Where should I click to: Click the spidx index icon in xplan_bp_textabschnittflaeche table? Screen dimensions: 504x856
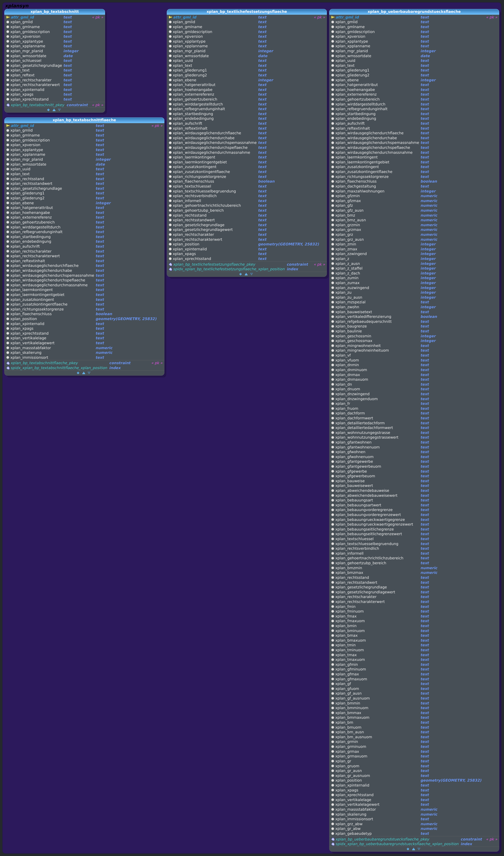[x=8, y=368]
